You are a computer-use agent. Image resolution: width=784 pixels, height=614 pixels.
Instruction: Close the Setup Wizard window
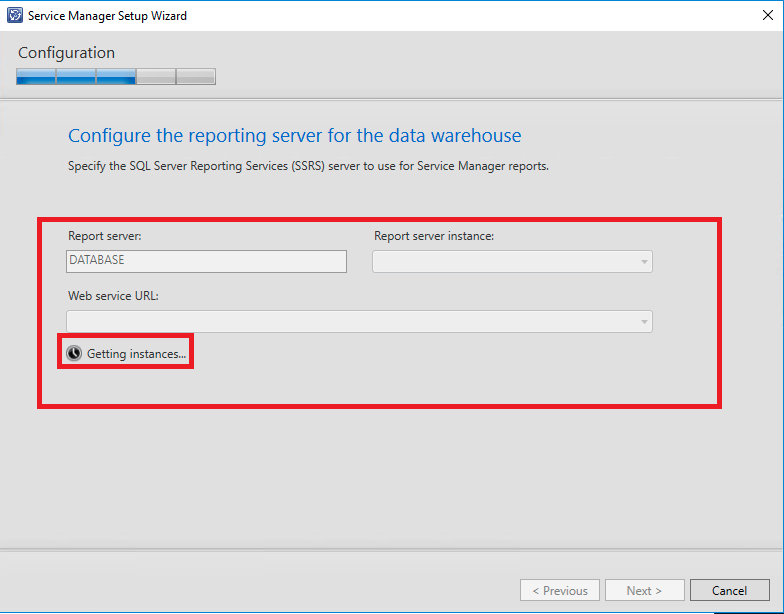pos(764,15)
